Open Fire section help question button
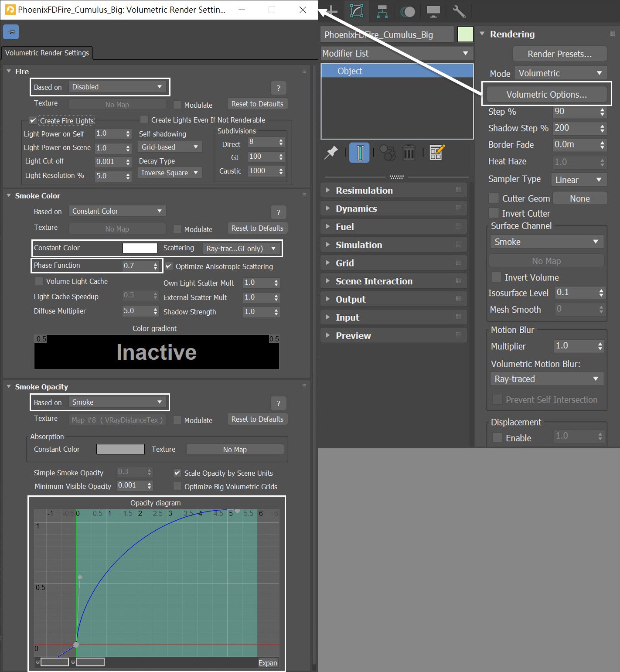 tap(279, 88)
